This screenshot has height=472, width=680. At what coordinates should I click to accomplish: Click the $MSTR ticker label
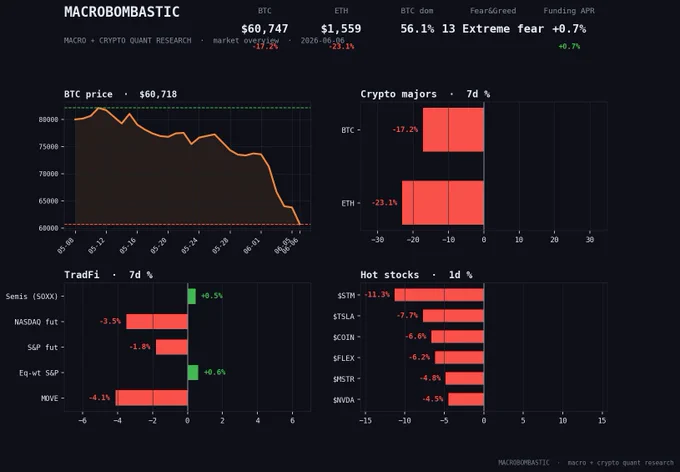pyautogui.click(x=343, y=379)
